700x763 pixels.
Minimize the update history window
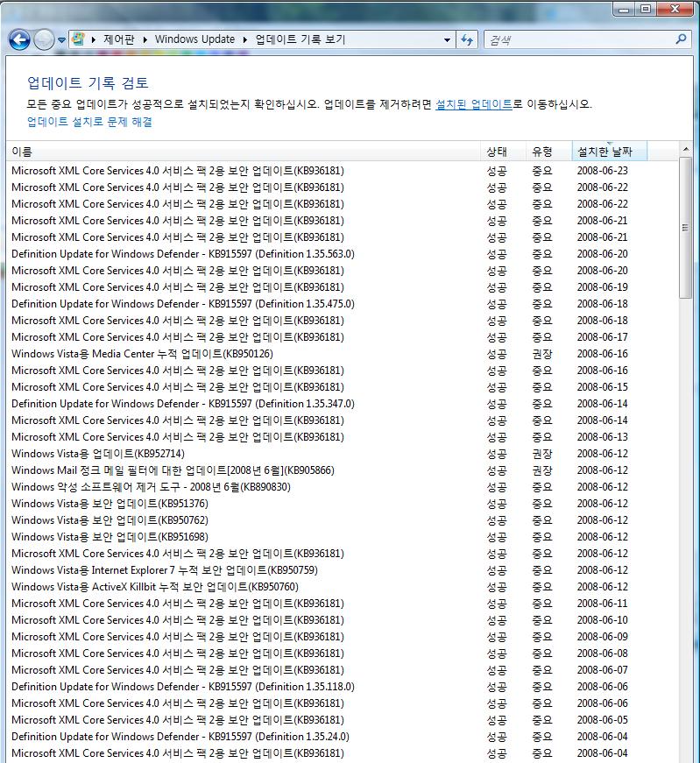(x=624, y=9)
